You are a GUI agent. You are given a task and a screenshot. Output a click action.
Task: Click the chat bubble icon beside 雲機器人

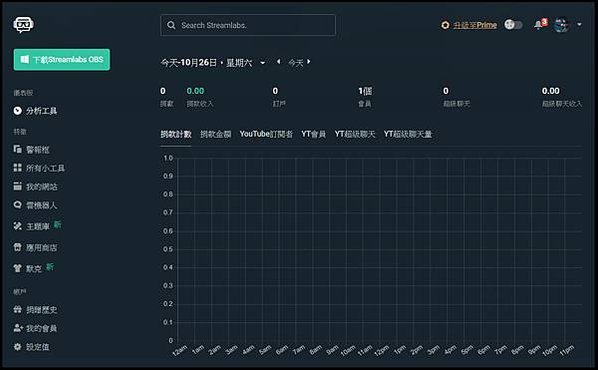(x=18, y=205)
